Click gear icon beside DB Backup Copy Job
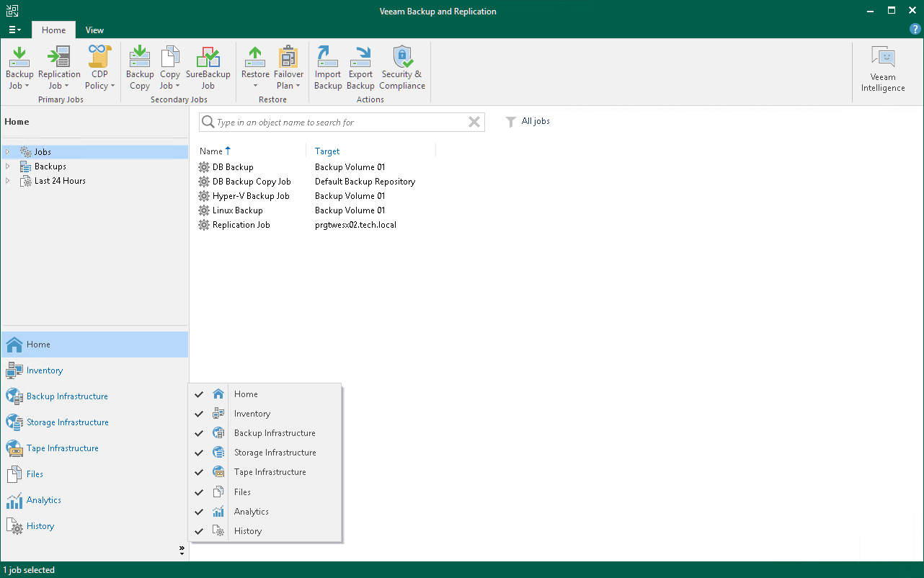The height and width of the screenshot is (578, 924). [x=204, y=182]
